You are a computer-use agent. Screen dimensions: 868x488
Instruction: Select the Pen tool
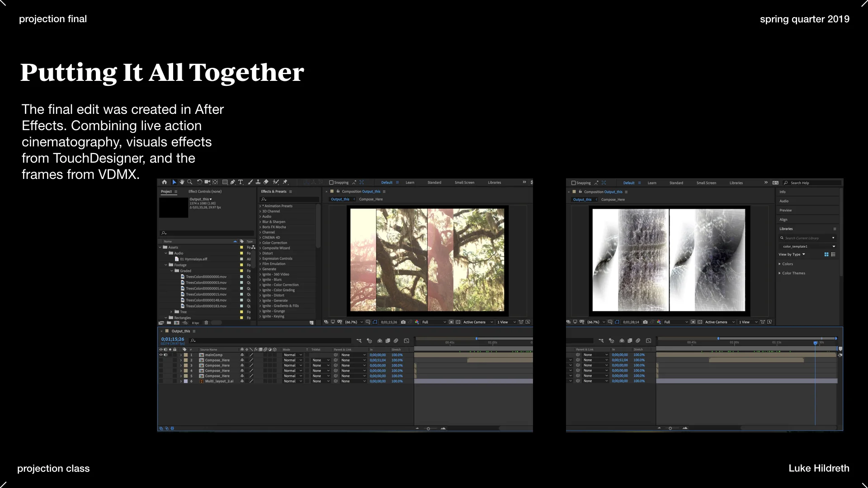tap(232, 182)
